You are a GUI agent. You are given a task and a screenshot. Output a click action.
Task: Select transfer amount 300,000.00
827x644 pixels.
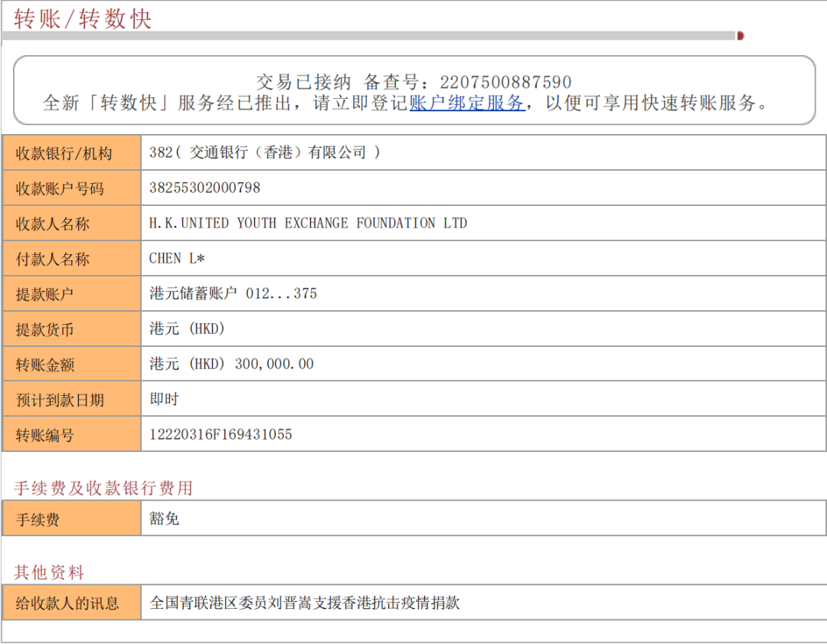(x=274, y=364)
